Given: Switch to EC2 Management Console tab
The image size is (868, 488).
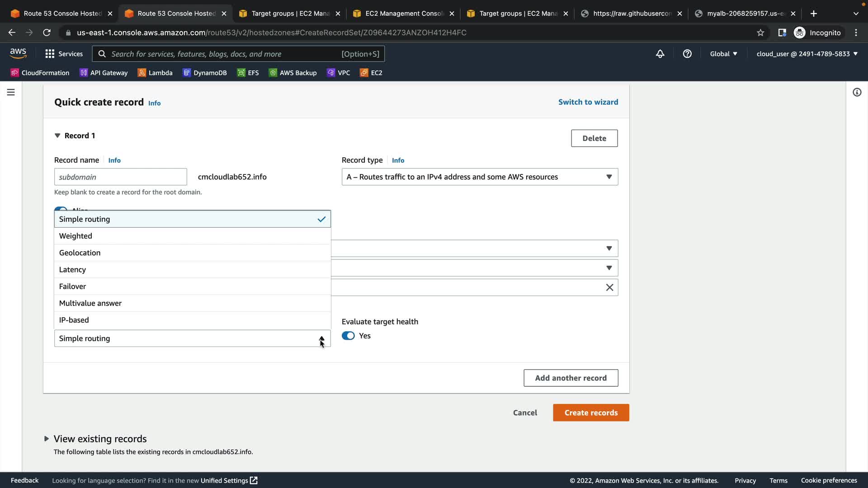Looking at the screenshot, I should (x=404, y=14).
